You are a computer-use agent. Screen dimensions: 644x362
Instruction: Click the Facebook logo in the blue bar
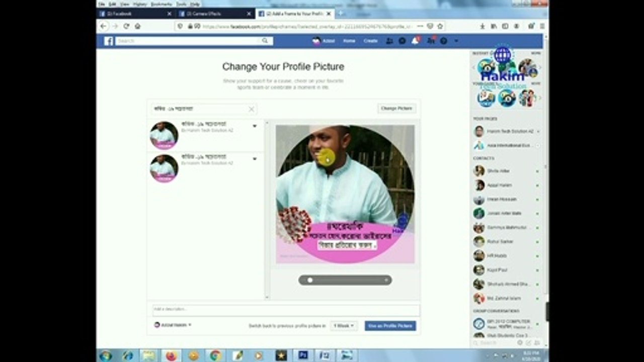pos(109,41)
